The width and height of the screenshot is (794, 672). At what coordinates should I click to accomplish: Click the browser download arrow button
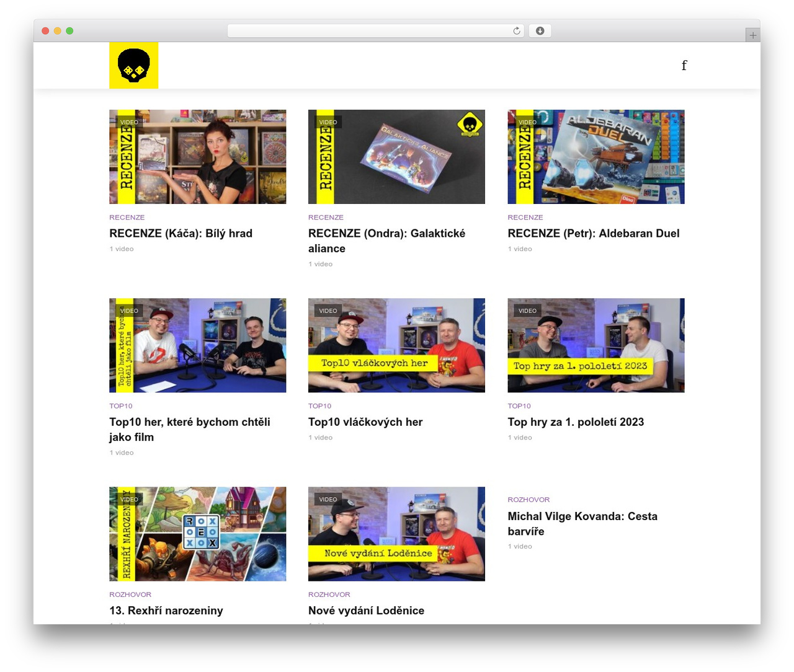click(x=540, y=31)
